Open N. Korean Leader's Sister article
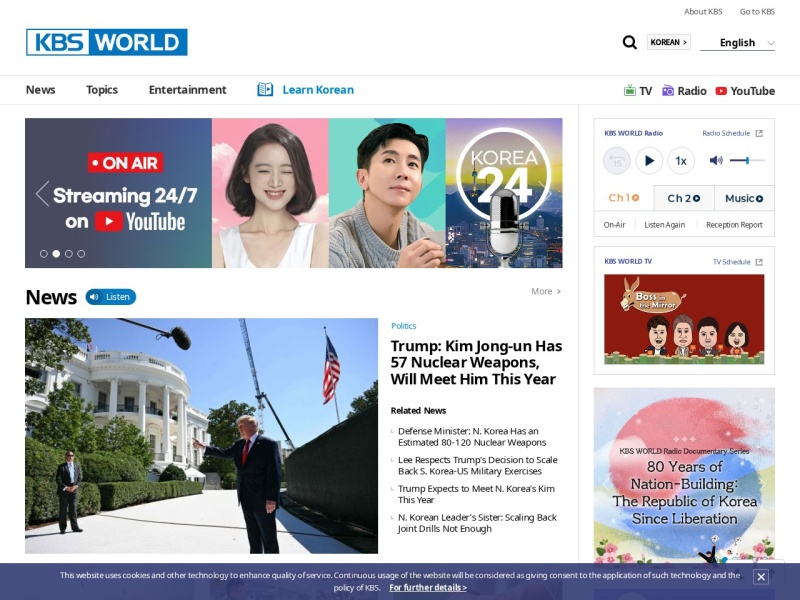Image resolution: width=800 pixels, height=600 pixels. point(477,523)
